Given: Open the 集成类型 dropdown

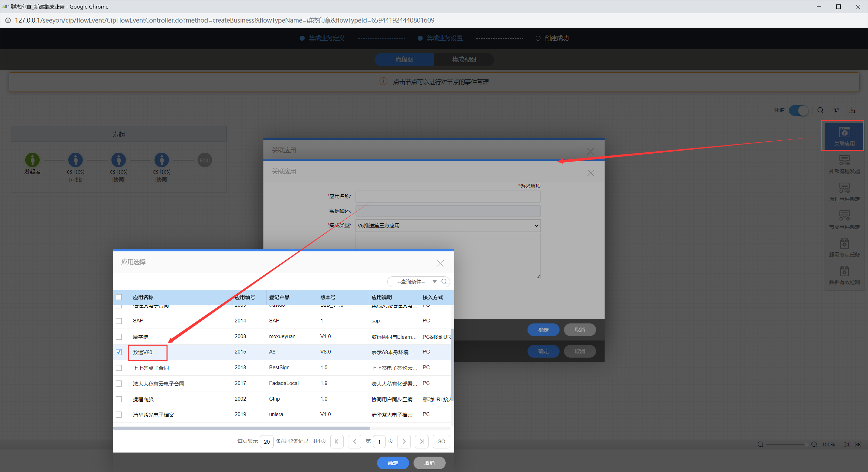Looking at the screenshot, I should 448,225.
